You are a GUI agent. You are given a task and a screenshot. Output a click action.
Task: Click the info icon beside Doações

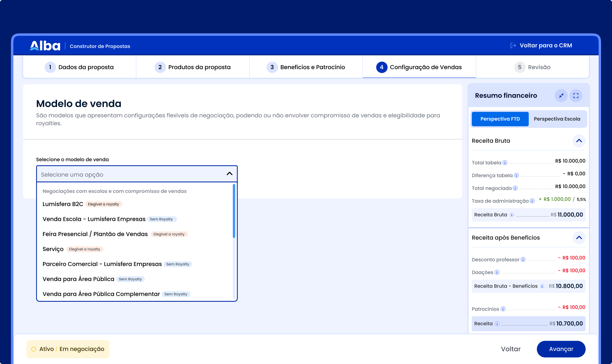point(497,272)
